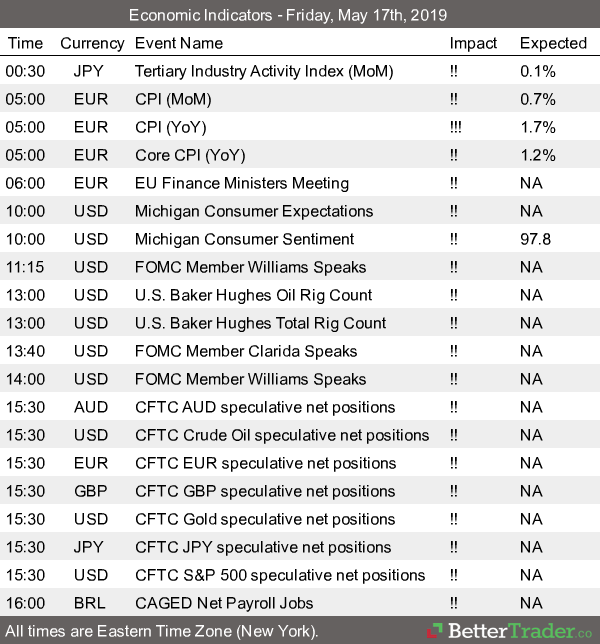The image size is (600, 644).
Task: Click the Time column header
Action: click(x=25, y=43)
